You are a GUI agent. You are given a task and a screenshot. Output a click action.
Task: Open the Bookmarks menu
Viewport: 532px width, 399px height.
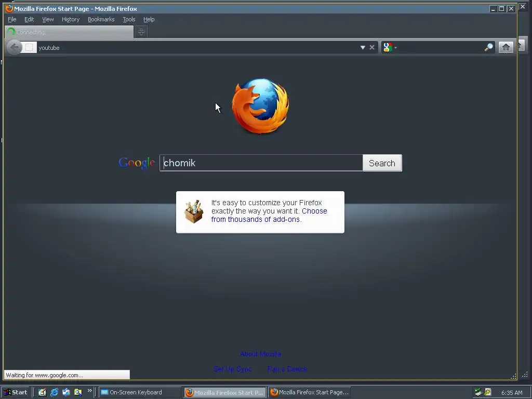[101, 19]
